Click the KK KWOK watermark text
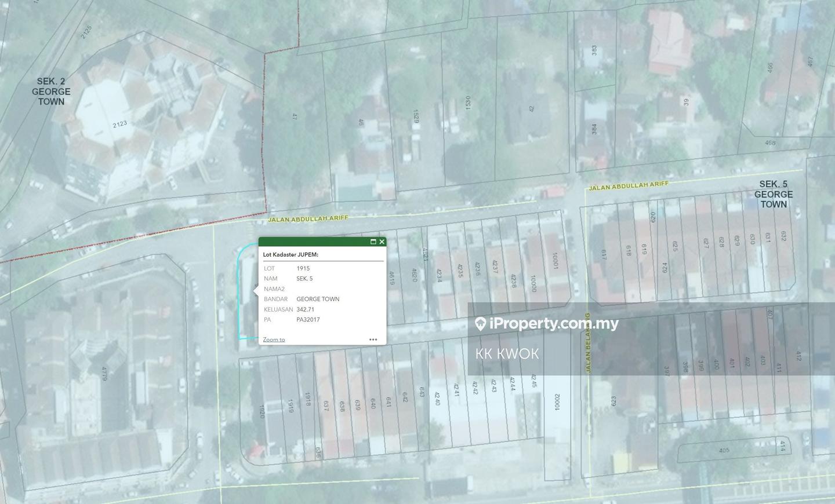Viewport: 835px width, 504px height. [507, 353]
